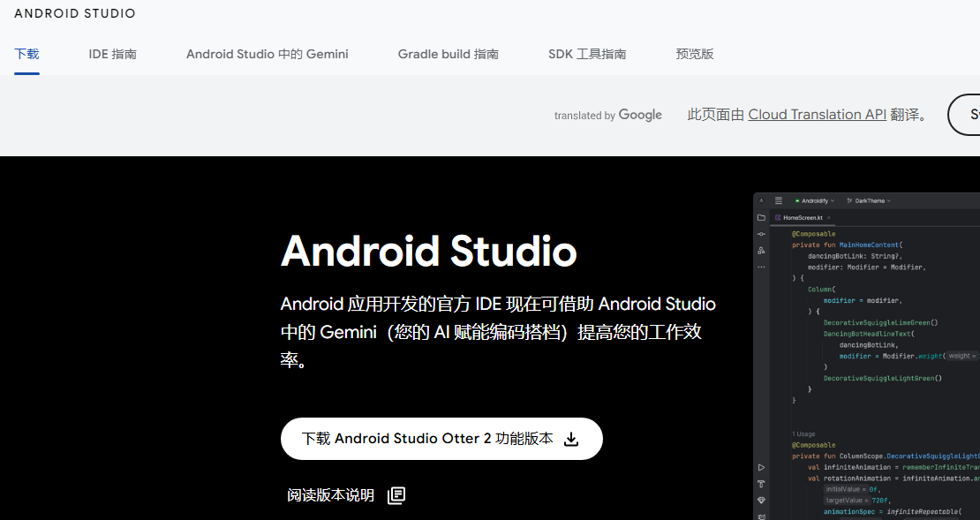
Task: Click Project folder icon in IDE sidebar
Action: tap(761, 217)
